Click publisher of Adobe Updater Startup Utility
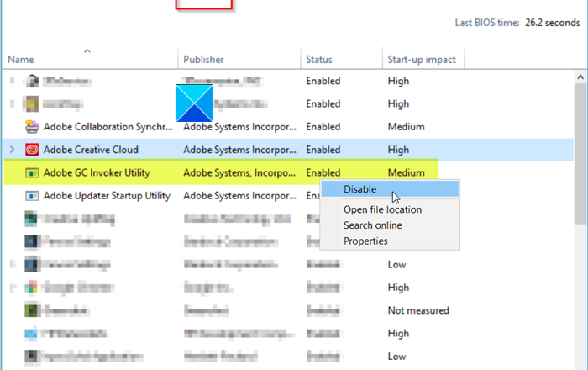This screenshot has height=370, width=588. [x=239, y=196]
